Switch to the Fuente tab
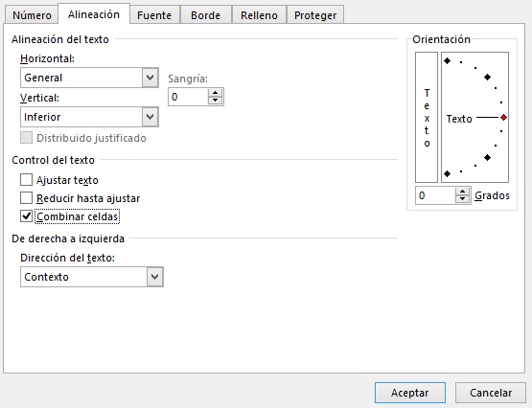The width and height of the screenshot is (532, 408). coord(154,15)
